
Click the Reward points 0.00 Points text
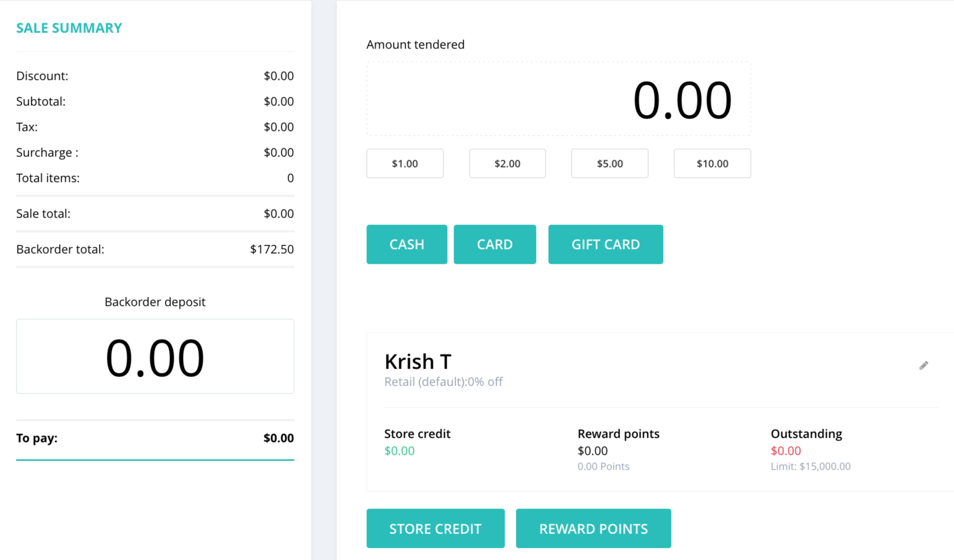603,466
